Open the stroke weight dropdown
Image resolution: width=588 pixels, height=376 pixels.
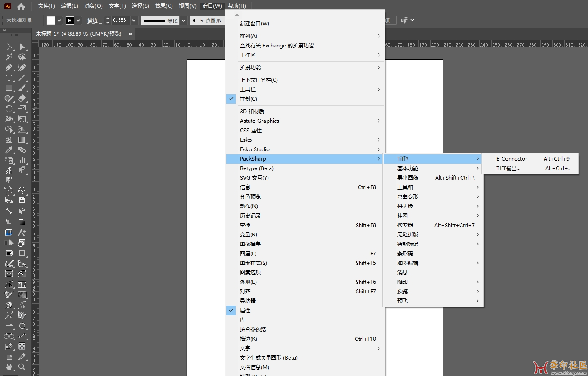point(134,20)
